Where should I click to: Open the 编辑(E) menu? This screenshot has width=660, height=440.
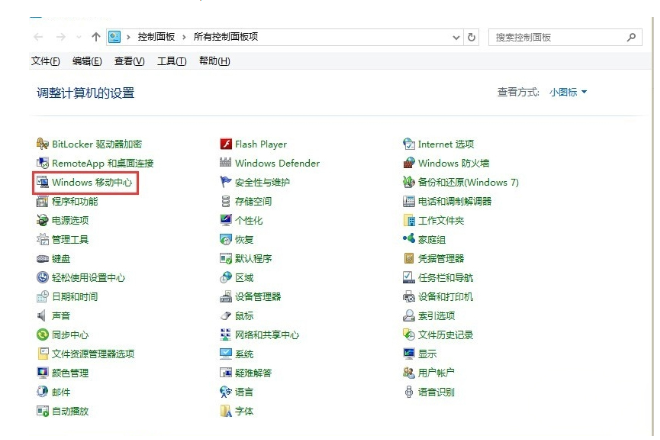click(87, 61)
